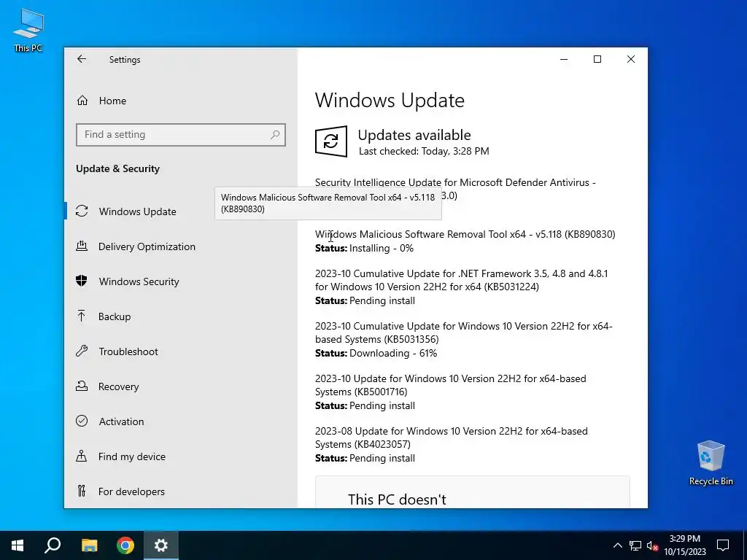Click the Activation checkmark icon
The height and width of the screenshot is (560, 747).
[x=82, y=421]
